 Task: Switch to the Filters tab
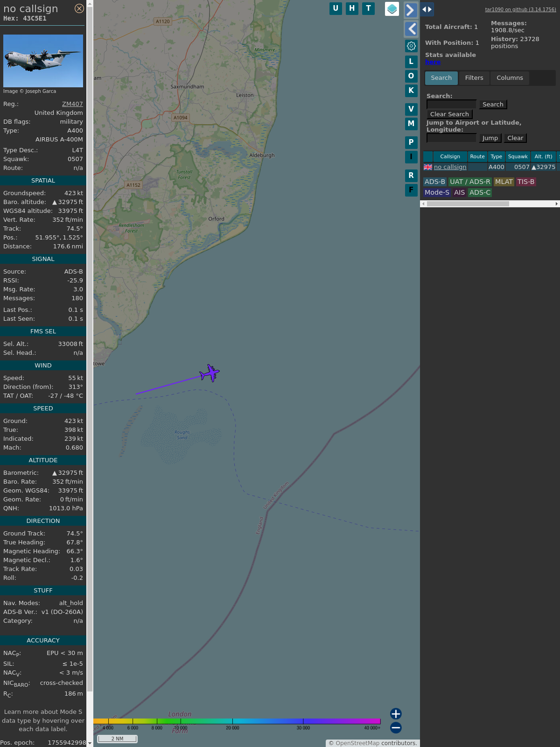coord(474,78)
